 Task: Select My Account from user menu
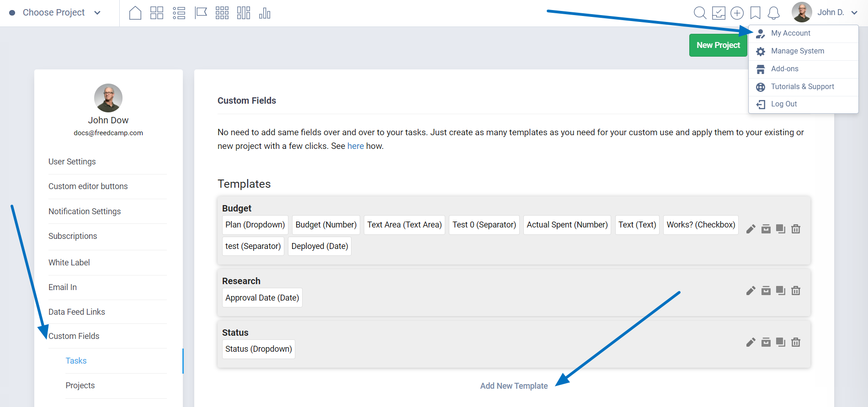coord(790,33)
